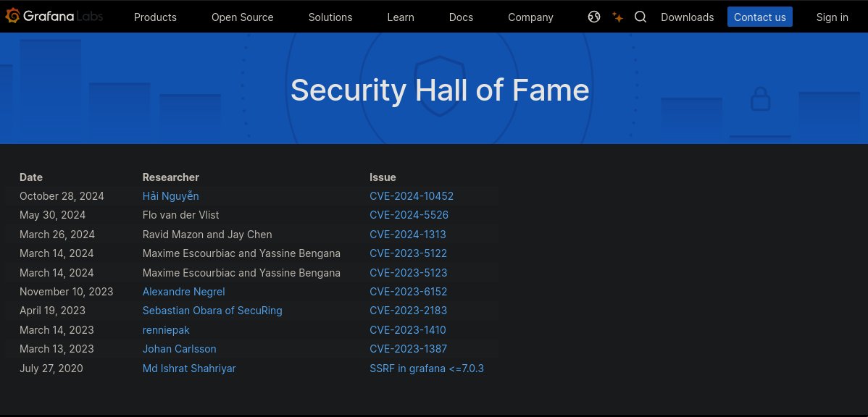Click Sign in

(x=832, y=17)
